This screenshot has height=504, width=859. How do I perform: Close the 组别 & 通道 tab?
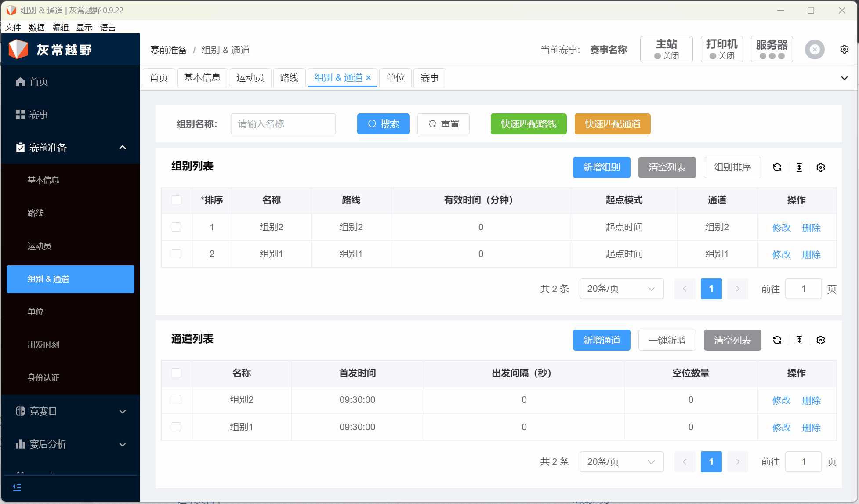(x=369, y=78)
